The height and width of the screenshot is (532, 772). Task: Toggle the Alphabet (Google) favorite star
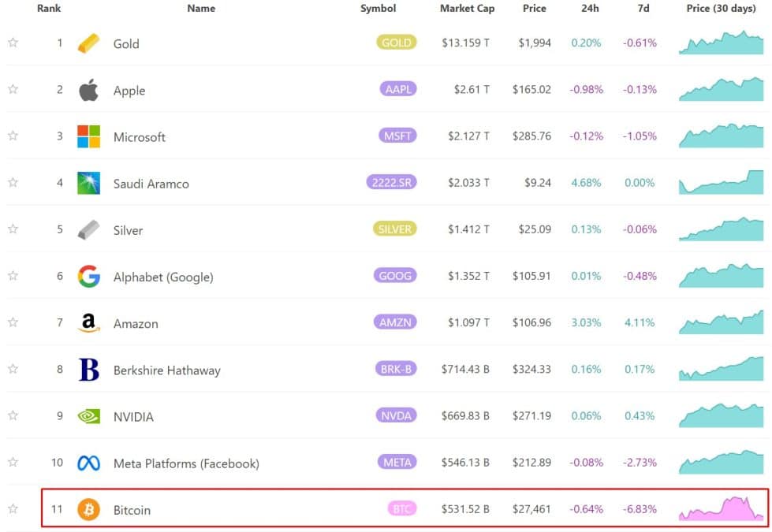(13, 276)
